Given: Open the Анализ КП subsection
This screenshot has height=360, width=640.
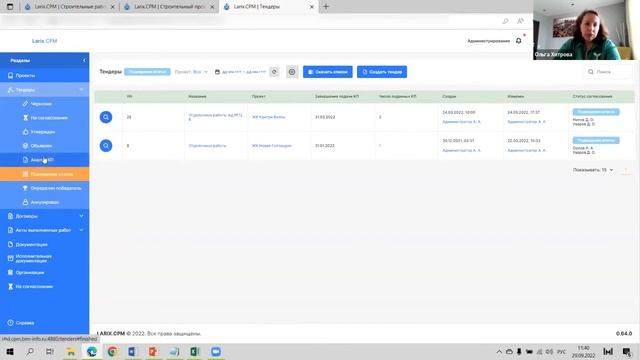Looking at the screenshot, I should pyautogui.click(x=44, y=160).
